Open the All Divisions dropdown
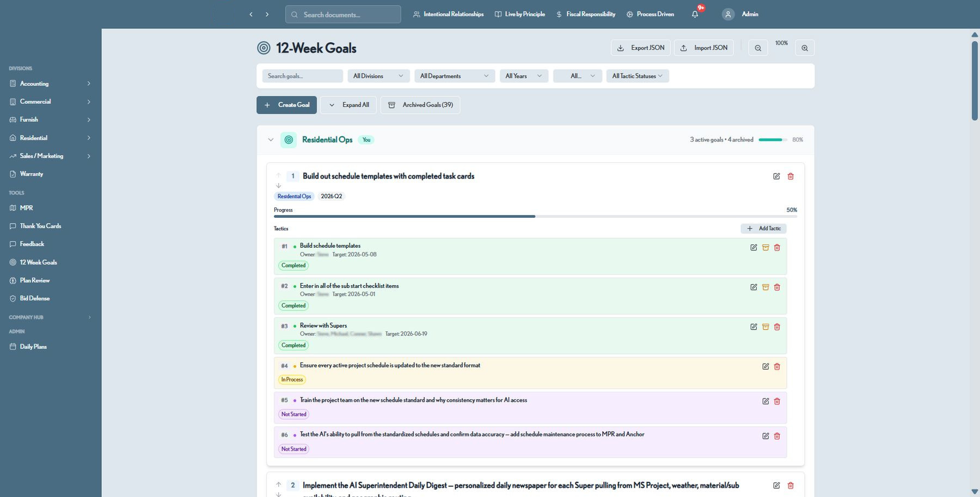The image size is (980, 497). (x=378, y=76)
